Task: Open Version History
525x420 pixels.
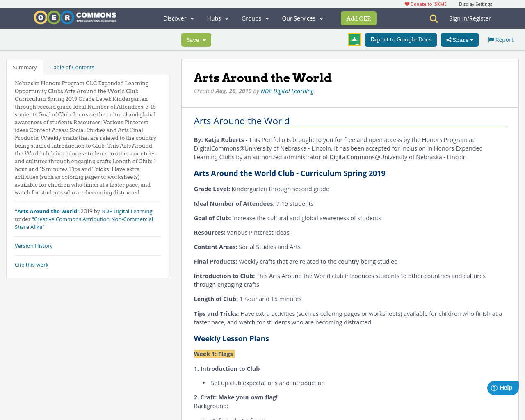Action: coord(34,245)
